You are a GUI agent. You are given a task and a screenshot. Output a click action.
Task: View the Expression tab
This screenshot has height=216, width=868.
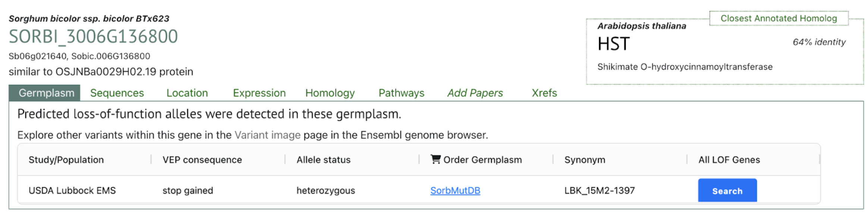tap(259, 93)
